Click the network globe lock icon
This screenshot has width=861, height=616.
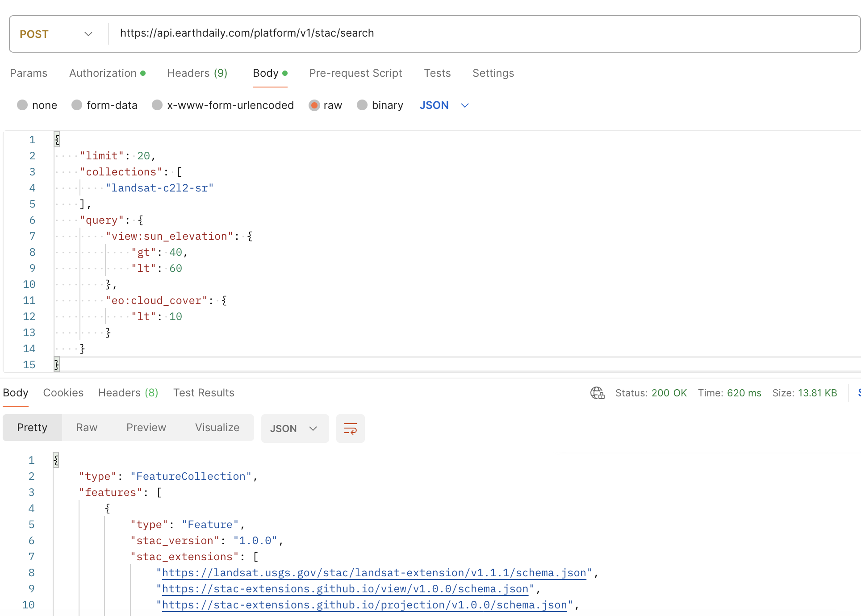pyautogui.click(x=598, y=393)
